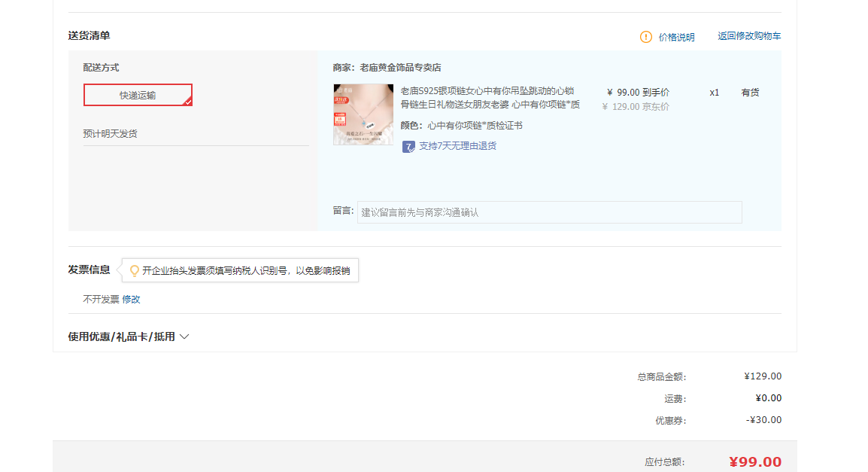Click the red checkmark corner on 快递运输
Viewport: 868px width, 472px height.
click(188, 101)
